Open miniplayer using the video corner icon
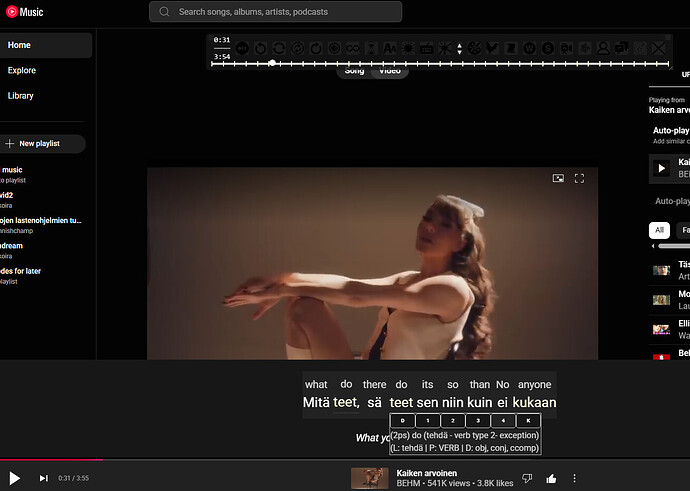 pyautogui.click(x=558, y=178)
